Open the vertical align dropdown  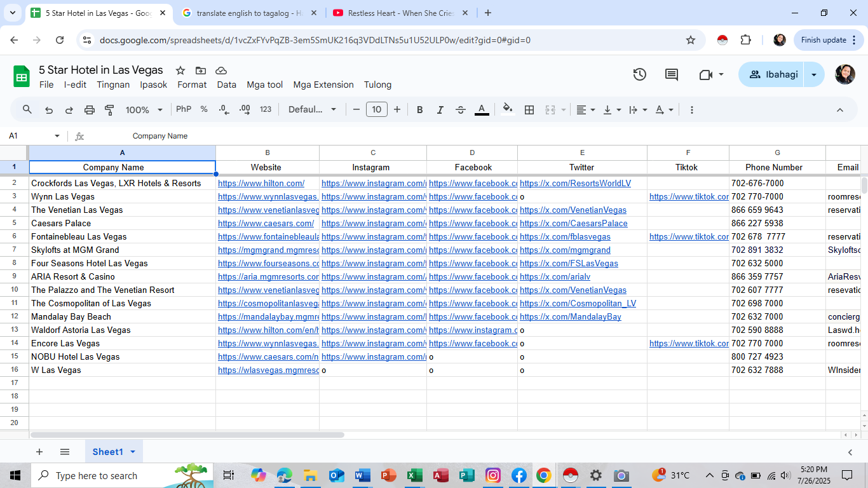[612, 110]
